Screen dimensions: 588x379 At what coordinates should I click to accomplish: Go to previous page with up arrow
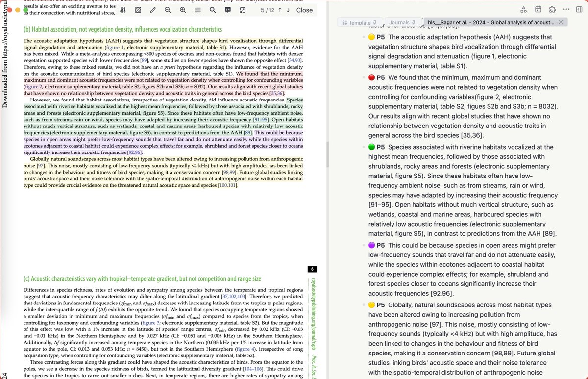[281, 10]
